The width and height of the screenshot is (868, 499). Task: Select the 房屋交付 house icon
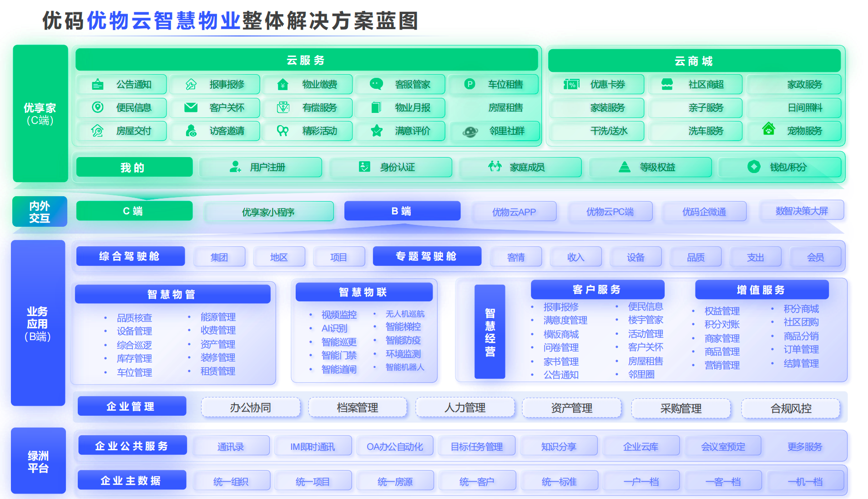(x=97, y=131)
